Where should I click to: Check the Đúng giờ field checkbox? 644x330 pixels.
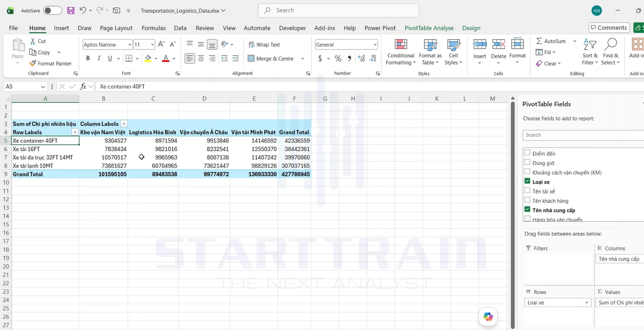[527, 162]
